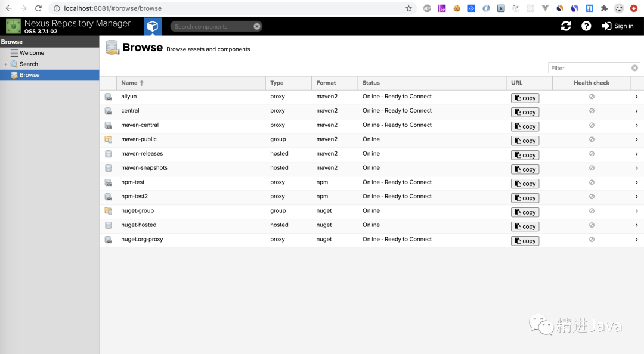Select Welcome in the sidebar

coord(32,53)
